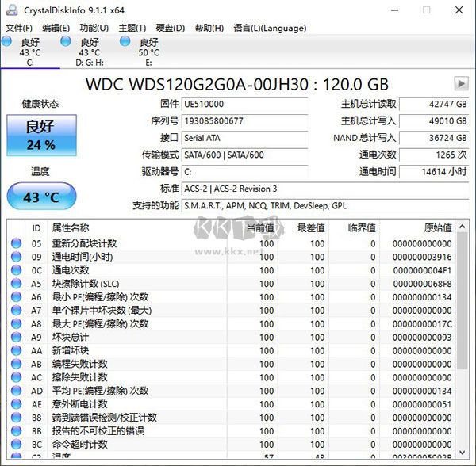Open the 主题(T) menu
This screenshot has height=466, width=476.
click(132, 29)
